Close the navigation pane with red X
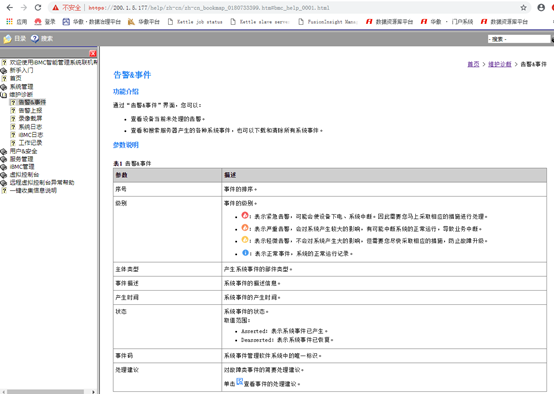The image size is (554, 394). [x=93, y=53]
